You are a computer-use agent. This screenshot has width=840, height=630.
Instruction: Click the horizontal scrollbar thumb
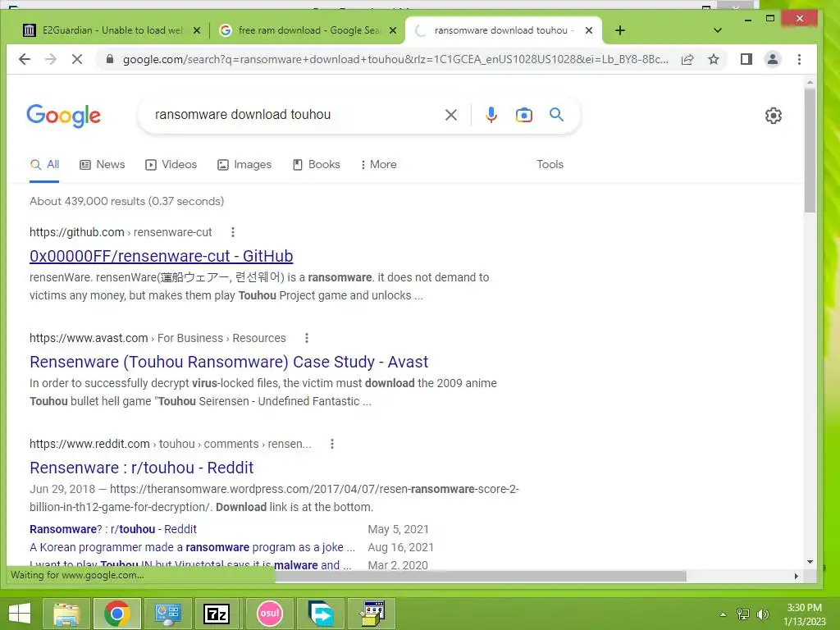480,576
